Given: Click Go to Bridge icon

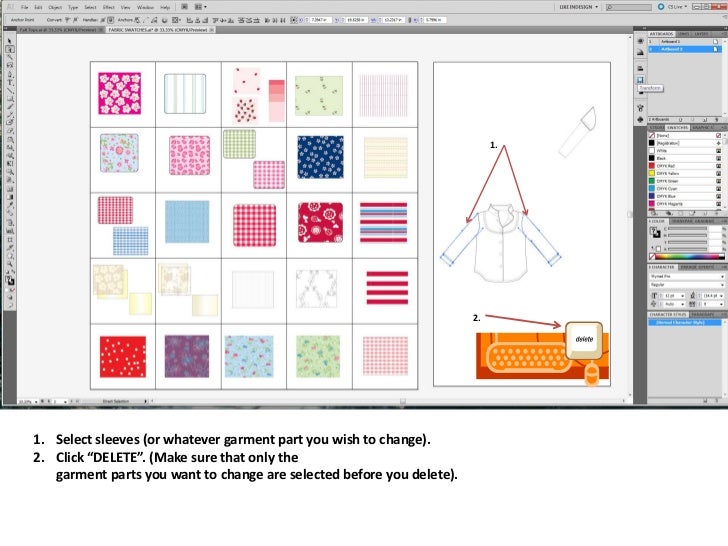Looking at the screenshot, I should (184, 7).
